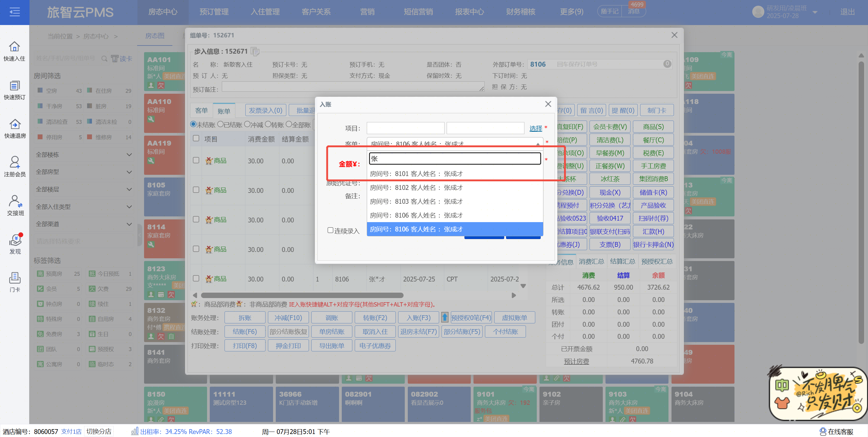Click the 预离房 tag icon
868x437 pixels.
pos(40,274)
